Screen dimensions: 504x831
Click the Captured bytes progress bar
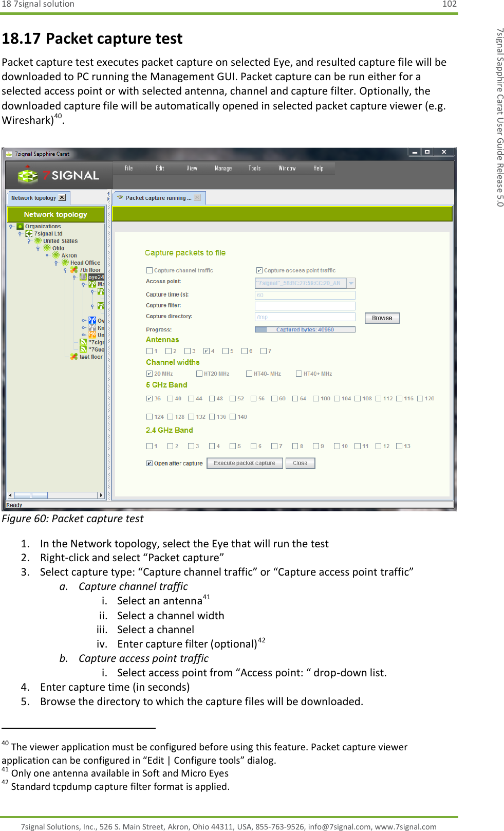[x=305, y=329]
